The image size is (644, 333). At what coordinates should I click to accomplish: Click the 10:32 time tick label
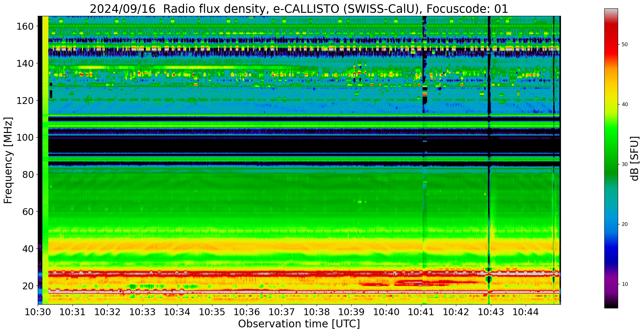pyautogui.click(x=107, y=312)
